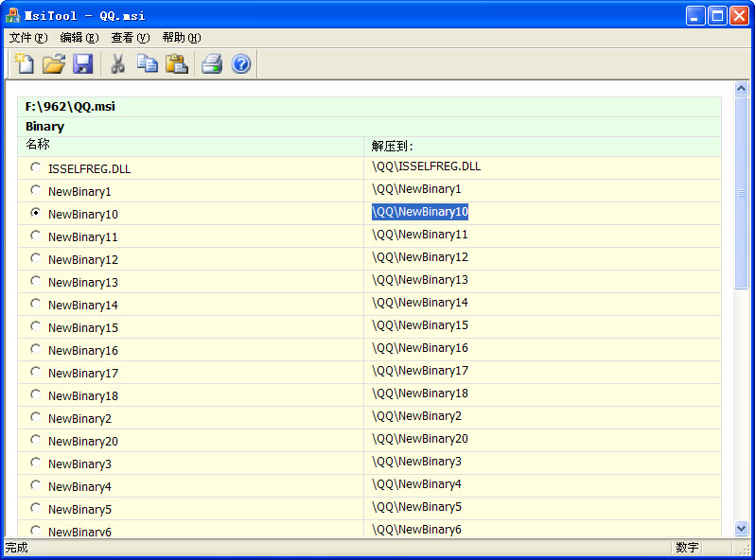The height and width of the screenshot is (560, 755).
Task: Click the Save floppy disk icon
Action: 83,64
